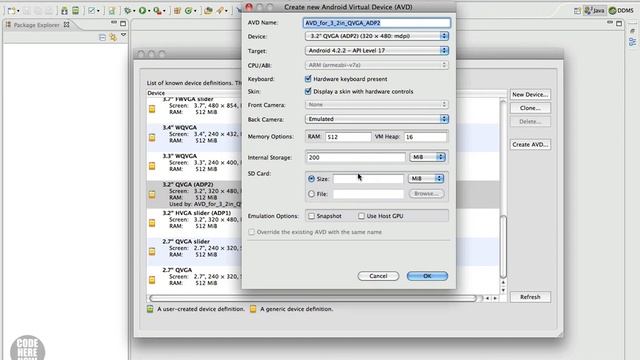The image size is (640, 360).
Task: Open the Debug icon dropdown arrow
Action: 134,11
